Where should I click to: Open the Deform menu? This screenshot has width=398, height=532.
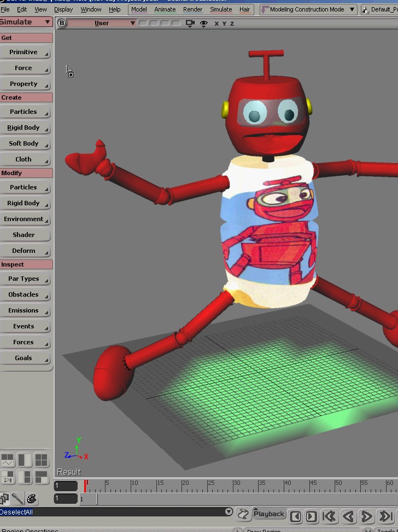(x=25, y=251)
